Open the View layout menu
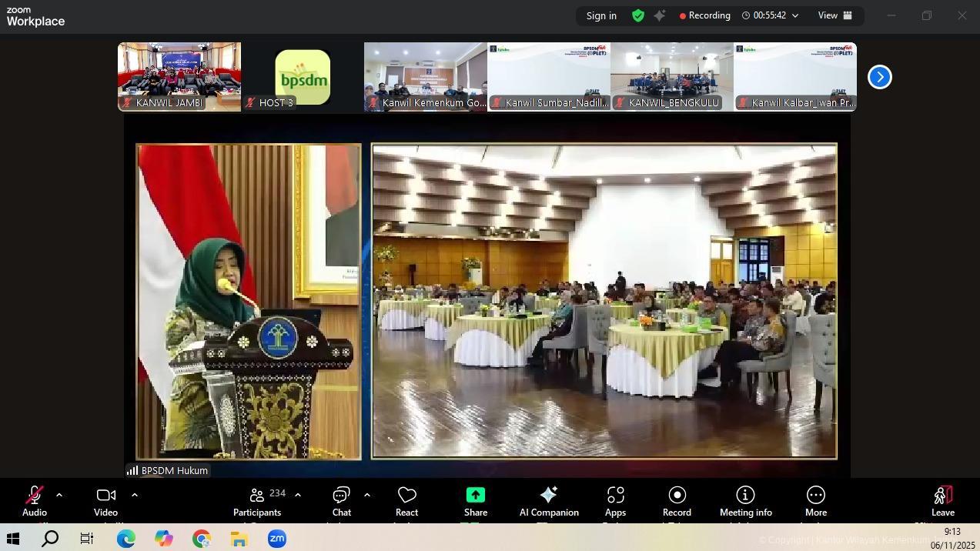Screen dimensions: 980x551 tap(835, 15)
